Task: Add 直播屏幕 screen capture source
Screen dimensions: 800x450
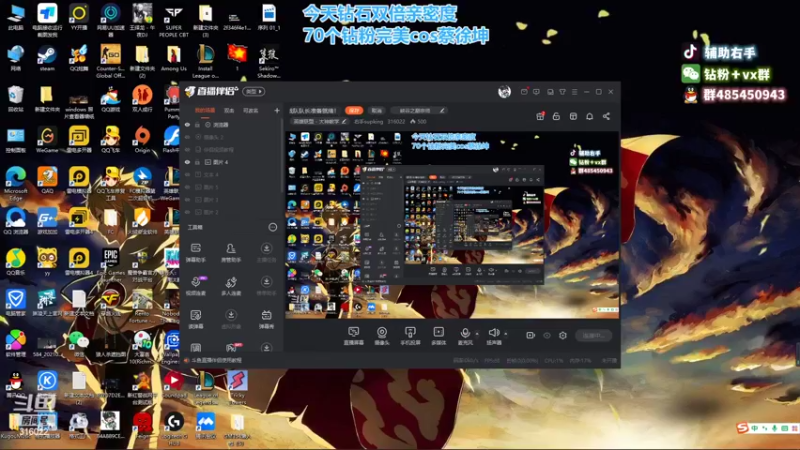Action: [354, 336]
